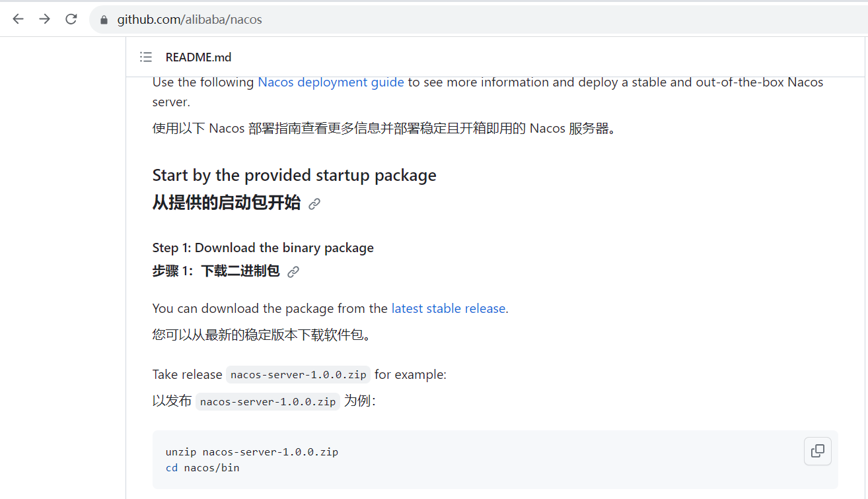Open the README outline list icon

146,57
